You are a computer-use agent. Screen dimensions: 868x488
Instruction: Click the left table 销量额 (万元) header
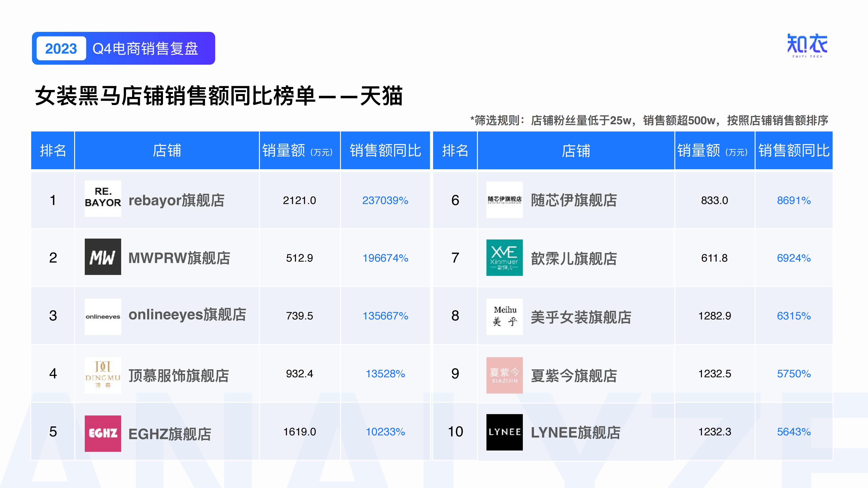300,150
